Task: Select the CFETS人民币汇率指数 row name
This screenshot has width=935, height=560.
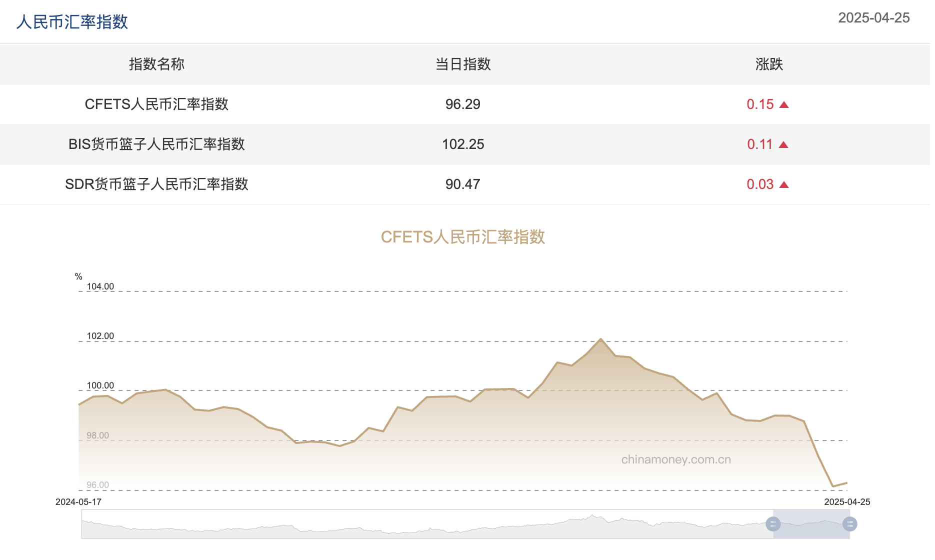Action: pos(156,104)
